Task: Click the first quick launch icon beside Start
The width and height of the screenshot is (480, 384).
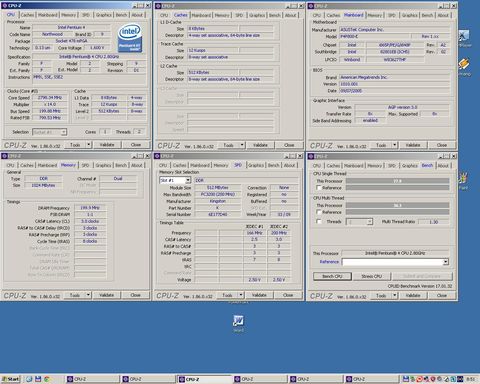Action: [29, 379]
